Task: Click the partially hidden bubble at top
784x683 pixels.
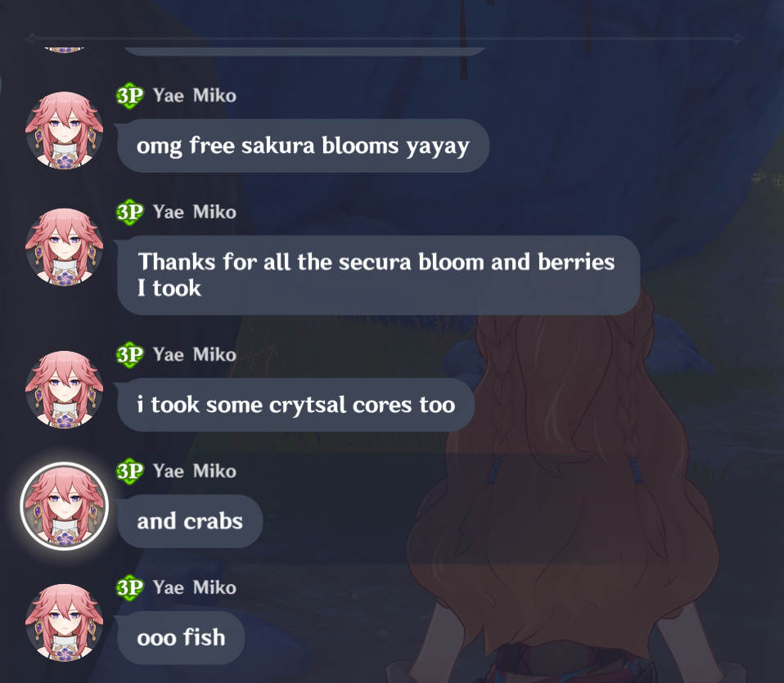Action: point(304,52)
